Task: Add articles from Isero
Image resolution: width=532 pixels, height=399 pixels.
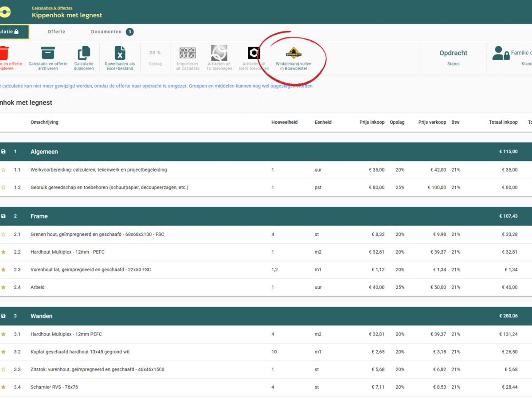Action: point(254,58)
